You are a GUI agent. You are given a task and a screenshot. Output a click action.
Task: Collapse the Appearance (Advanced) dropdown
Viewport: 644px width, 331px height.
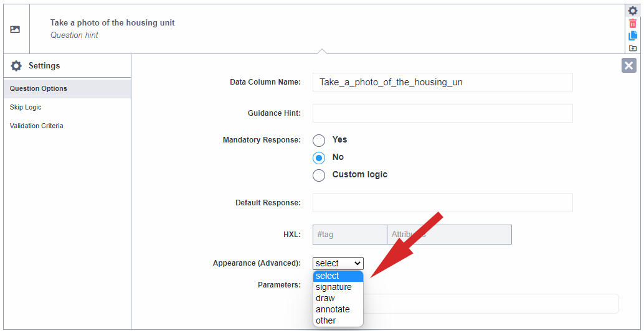pos(338,263)
